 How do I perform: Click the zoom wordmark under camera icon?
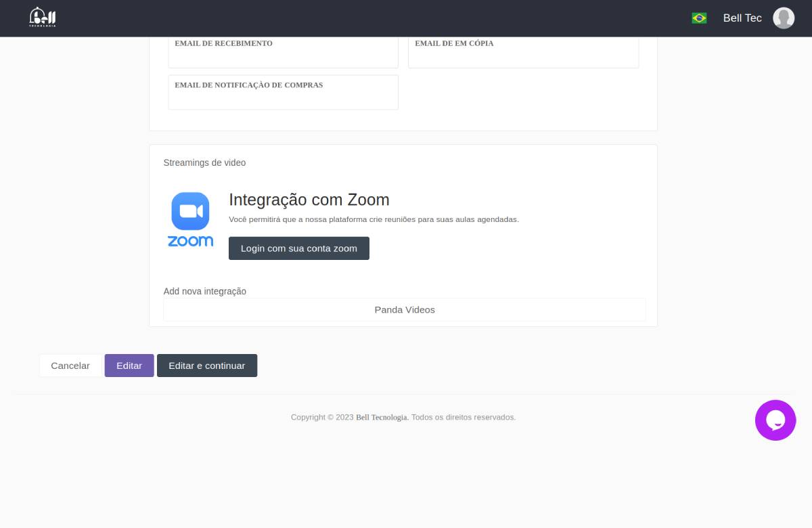[190, 241]
